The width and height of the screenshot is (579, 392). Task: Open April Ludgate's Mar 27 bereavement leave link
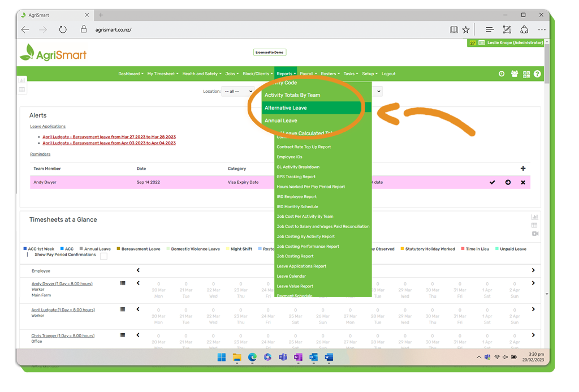click(109, 137)
